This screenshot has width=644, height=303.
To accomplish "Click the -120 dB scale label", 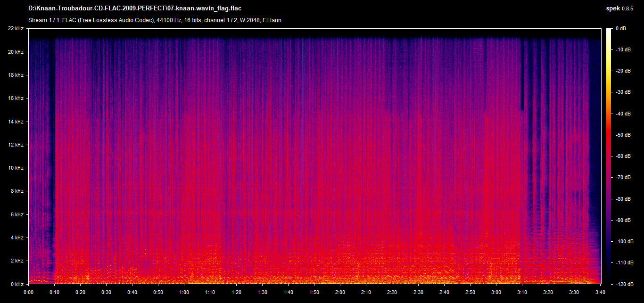I will 624,284.
